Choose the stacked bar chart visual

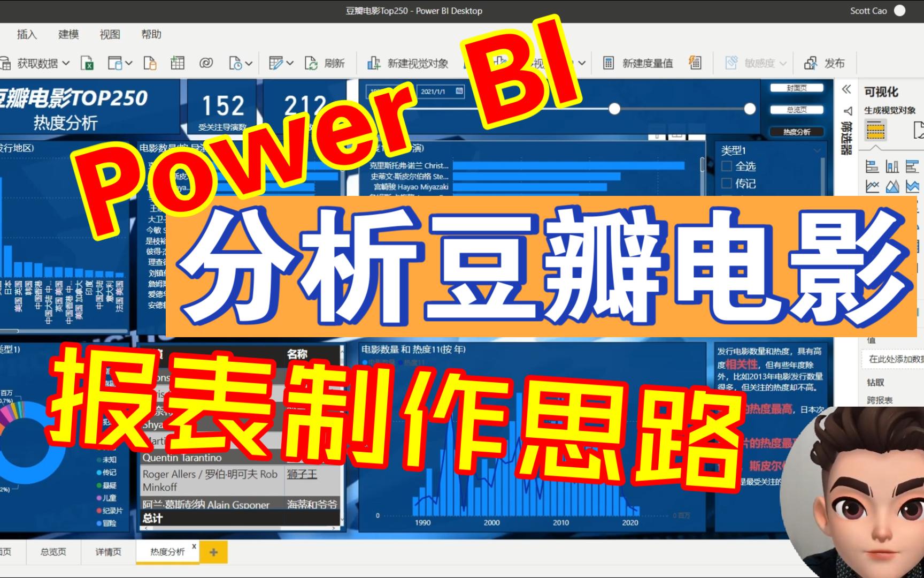point(872,166)
